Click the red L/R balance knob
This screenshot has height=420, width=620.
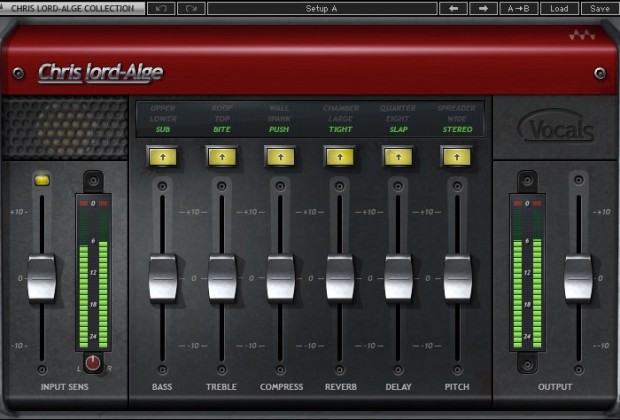(x=93, y=363)
